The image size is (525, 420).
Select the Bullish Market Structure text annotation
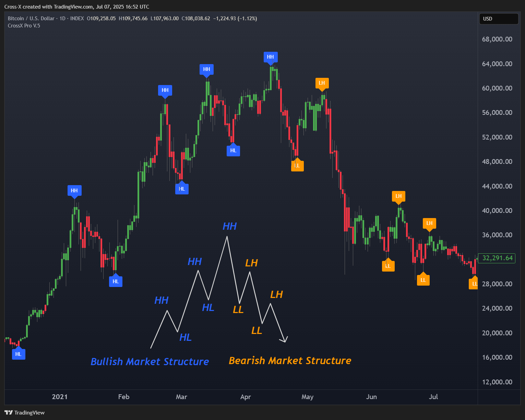[x=150, y=362]
